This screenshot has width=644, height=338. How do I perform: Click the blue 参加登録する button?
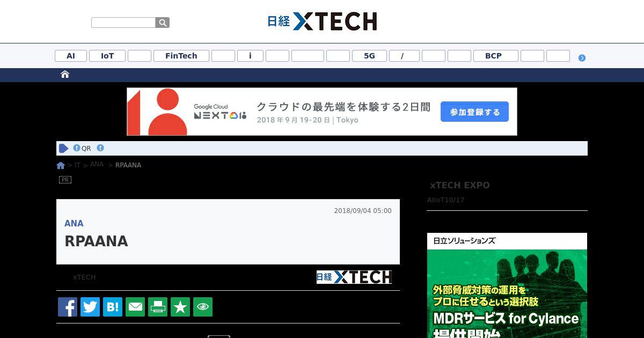[474, 112]
